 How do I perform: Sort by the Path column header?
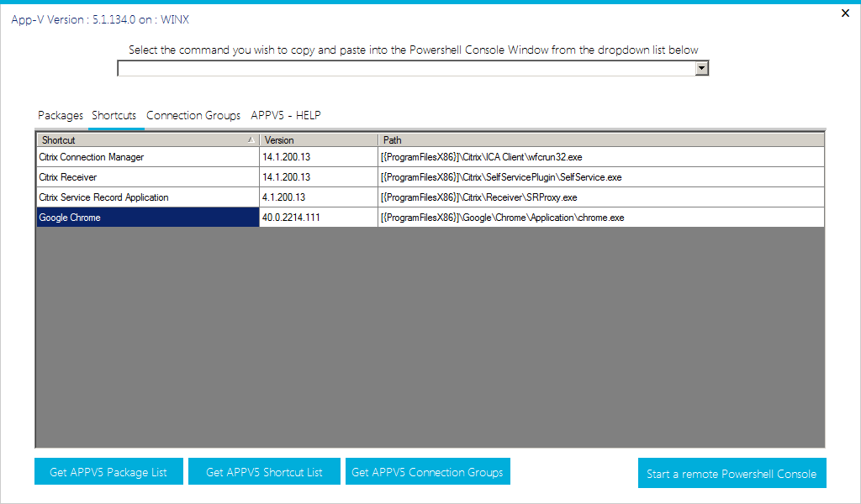pos(601,139)
